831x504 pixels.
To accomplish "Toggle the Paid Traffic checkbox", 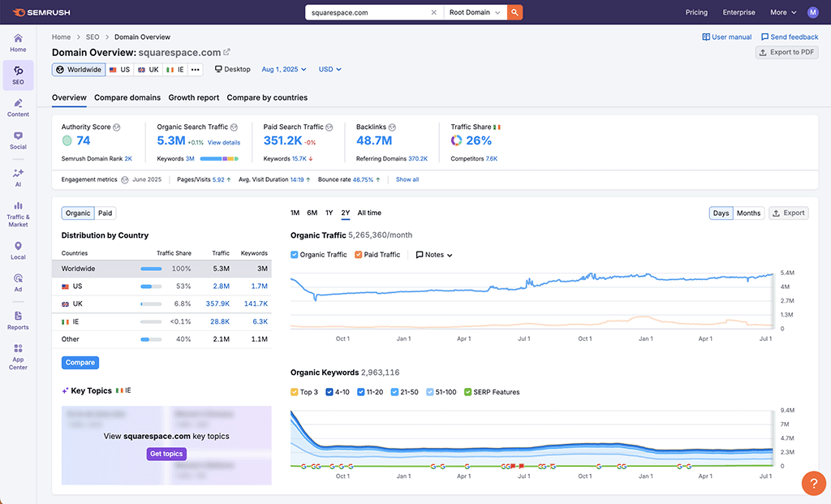I will 358,254.
